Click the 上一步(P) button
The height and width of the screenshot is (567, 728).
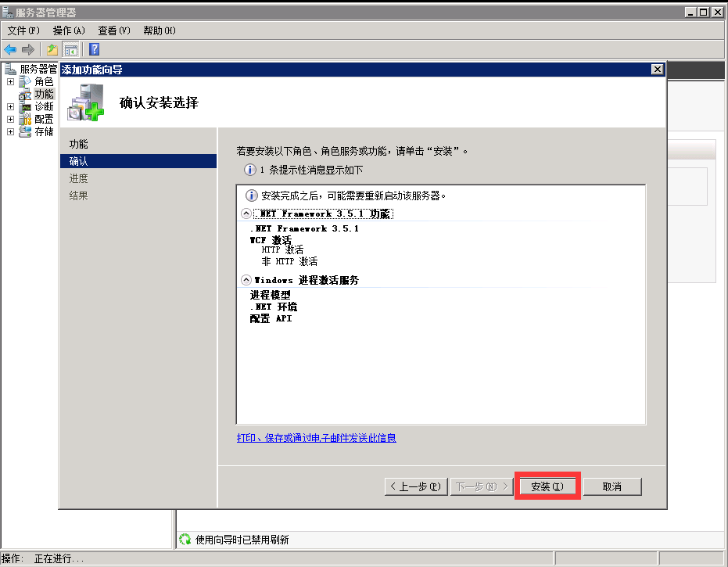[414, 486]
